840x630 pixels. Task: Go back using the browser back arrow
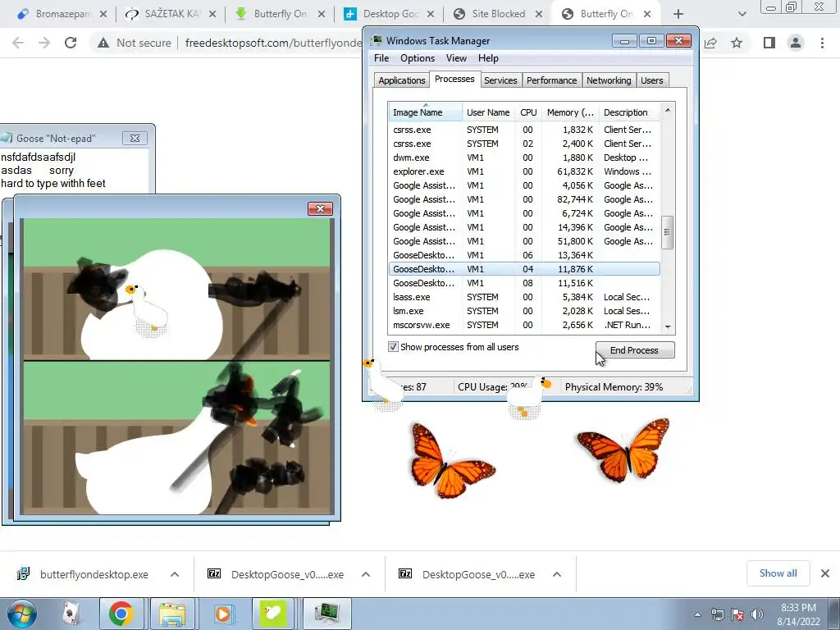pyautogui.click(x=18, y=43)
